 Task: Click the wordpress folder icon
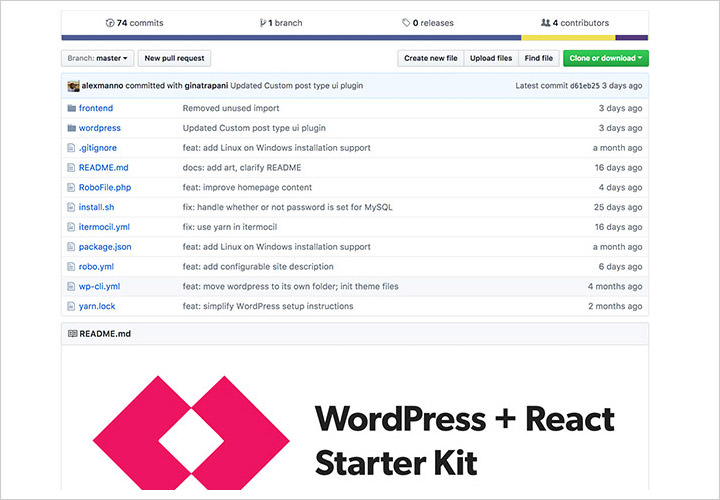point(72,128)
